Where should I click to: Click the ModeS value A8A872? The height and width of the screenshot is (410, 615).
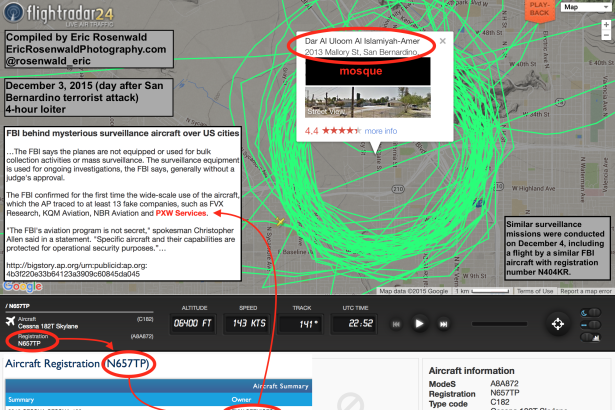[504, 384]
